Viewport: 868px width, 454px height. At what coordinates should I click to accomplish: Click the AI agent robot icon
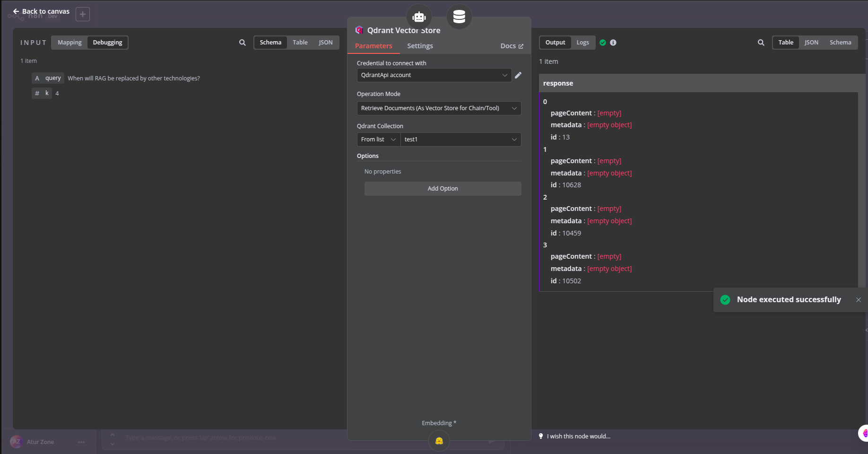click(419, 17)
